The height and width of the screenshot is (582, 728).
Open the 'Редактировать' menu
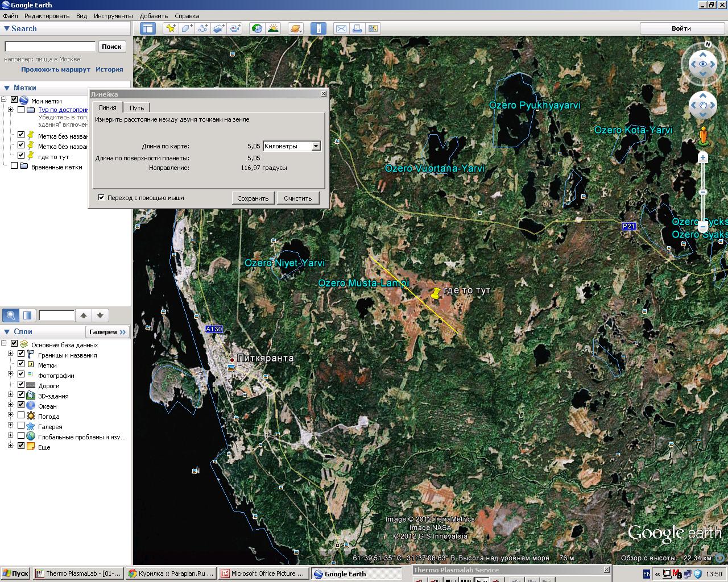coord(47,16)
